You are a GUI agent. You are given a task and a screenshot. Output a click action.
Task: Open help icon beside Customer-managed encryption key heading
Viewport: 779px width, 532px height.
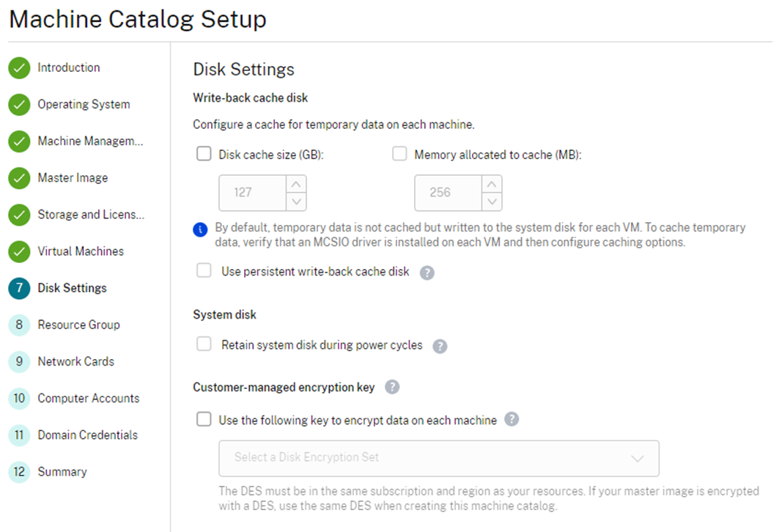click(x=392, y=387)
